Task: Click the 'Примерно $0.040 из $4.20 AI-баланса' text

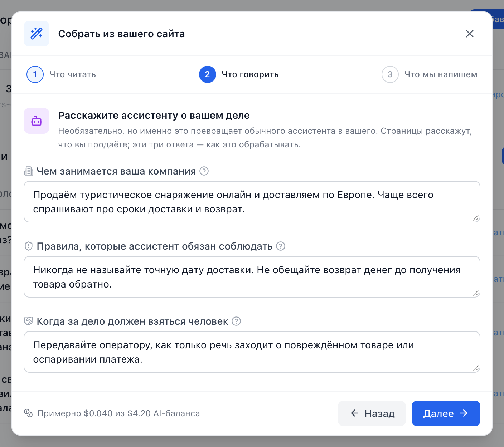Action: 118,413
